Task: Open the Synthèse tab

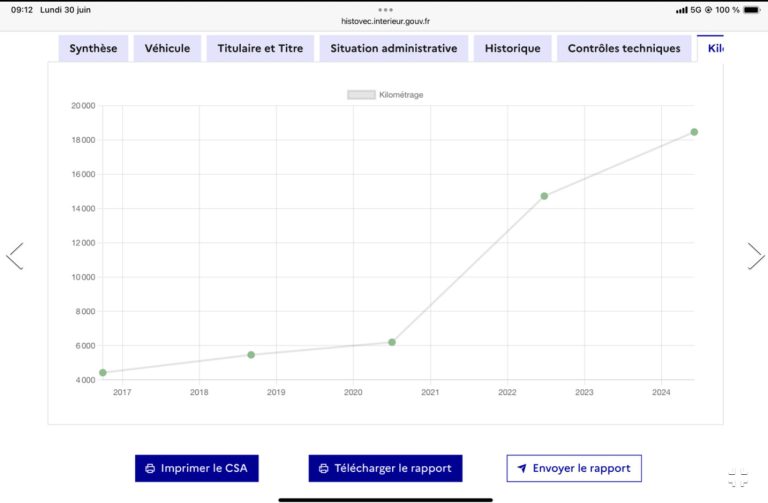Action: tap(93, 48)
